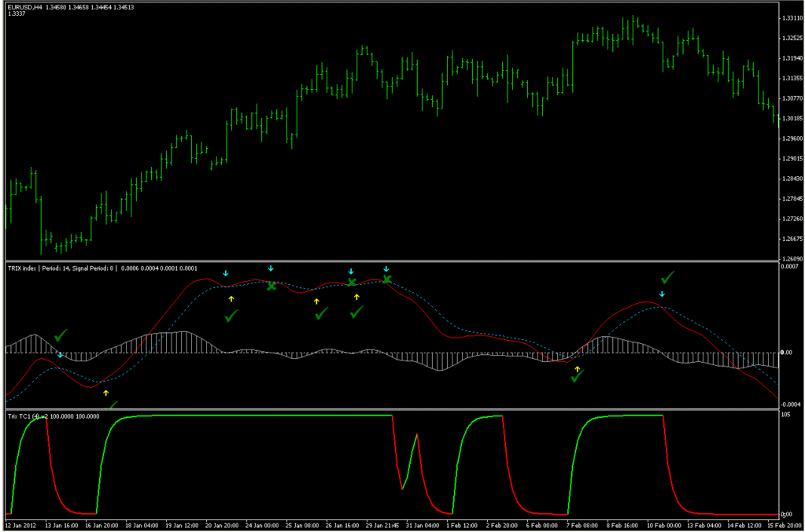805x532 pixels.
Task: Click the 1 Feb 12:00 time label
Action: (462, 526)
